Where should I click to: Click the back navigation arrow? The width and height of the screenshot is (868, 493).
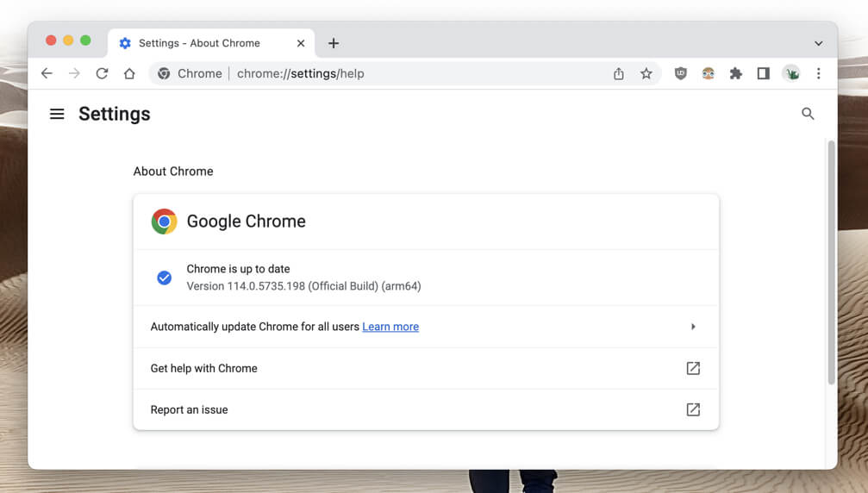pyautogui.click(x=47, y=73)
